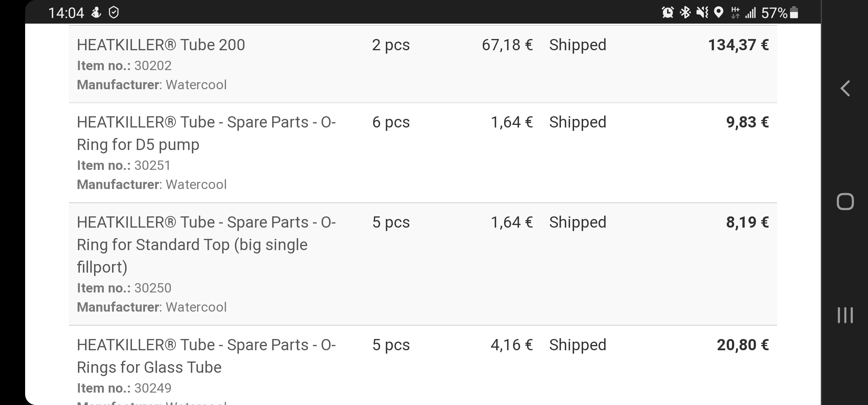Open O-Rings for Glass Tube product link
This screenshot has height=405, width=868.
pos(206,355)
